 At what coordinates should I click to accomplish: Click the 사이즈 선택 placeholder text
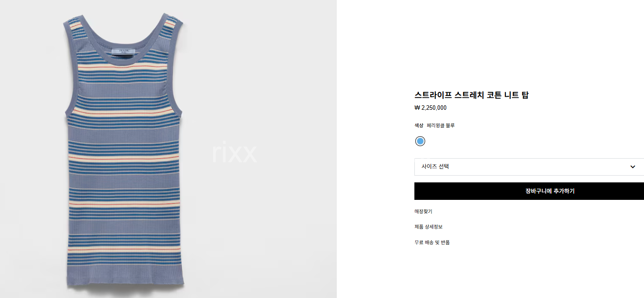pyautogui.click(x=435, y=167)
